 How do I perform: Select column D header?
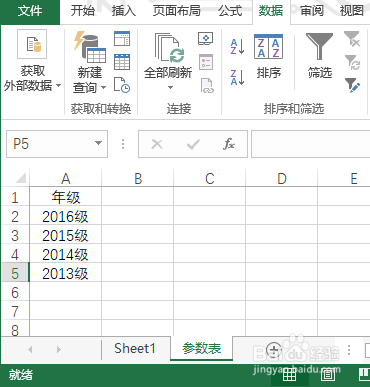(x=282, y=179)
